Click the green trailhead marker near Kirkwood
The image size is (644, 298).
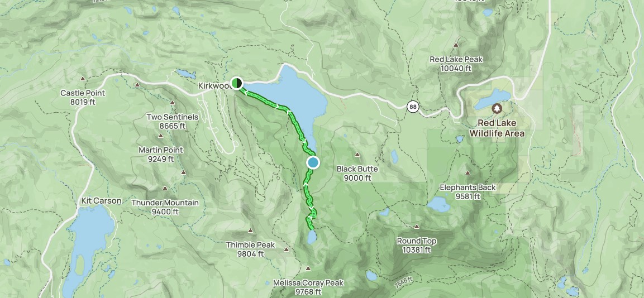[236, 83]
